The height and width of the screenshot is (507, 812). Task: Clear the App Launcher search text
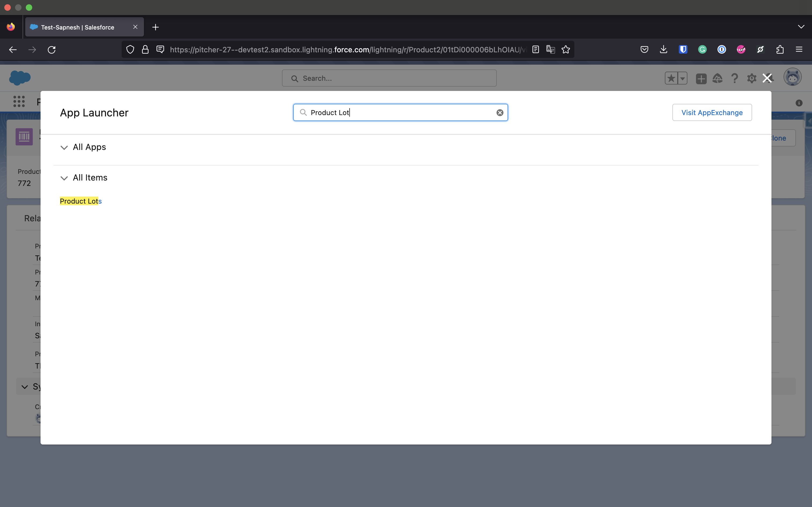tap(500, 113)
